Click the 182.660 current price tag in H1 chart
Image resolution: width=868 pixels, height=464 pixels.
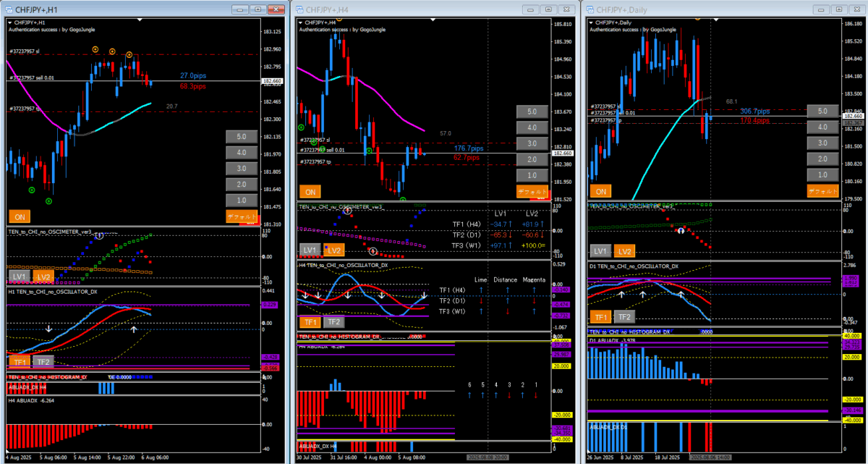272,81
